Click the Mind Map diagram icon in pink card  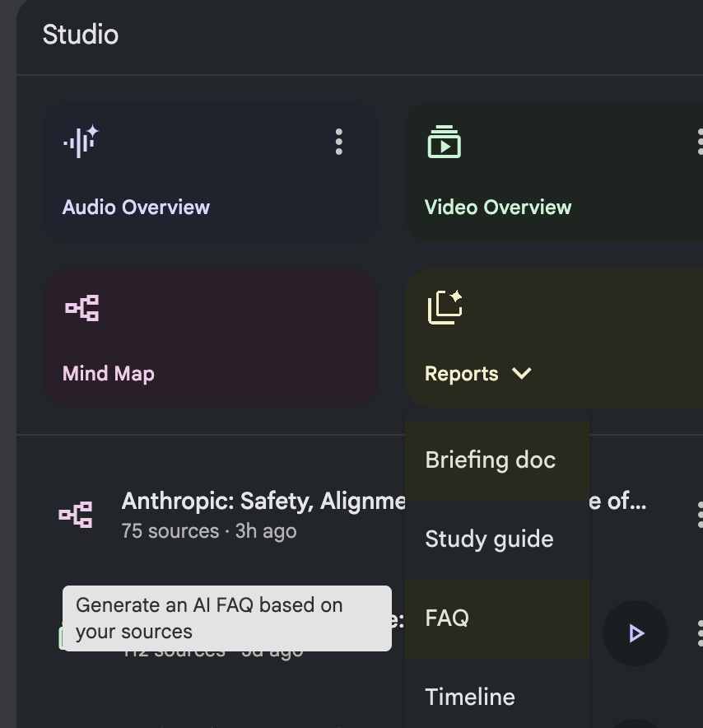coord(82,308)
